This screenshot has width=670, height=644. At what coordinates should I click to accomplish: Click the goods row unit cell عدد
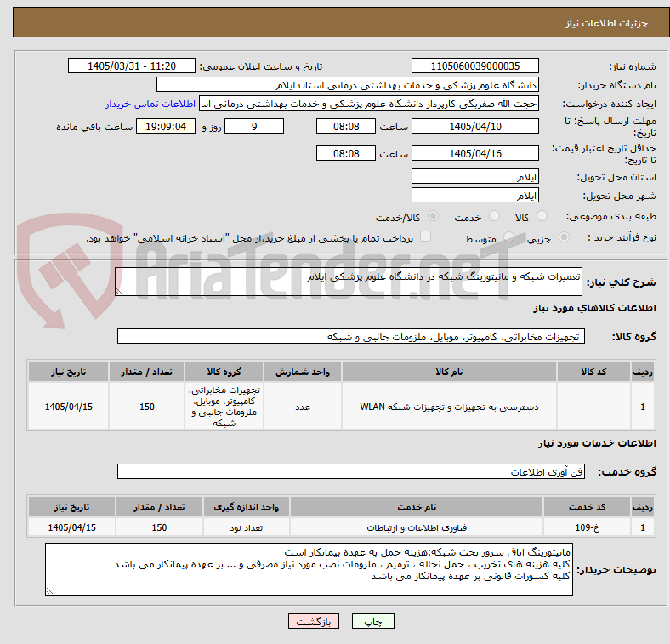click(303, 407)
